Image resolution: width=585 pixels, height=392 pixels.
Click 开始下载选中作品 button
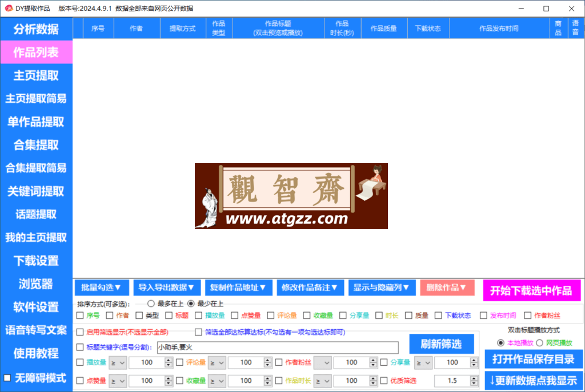pos(532,290)
